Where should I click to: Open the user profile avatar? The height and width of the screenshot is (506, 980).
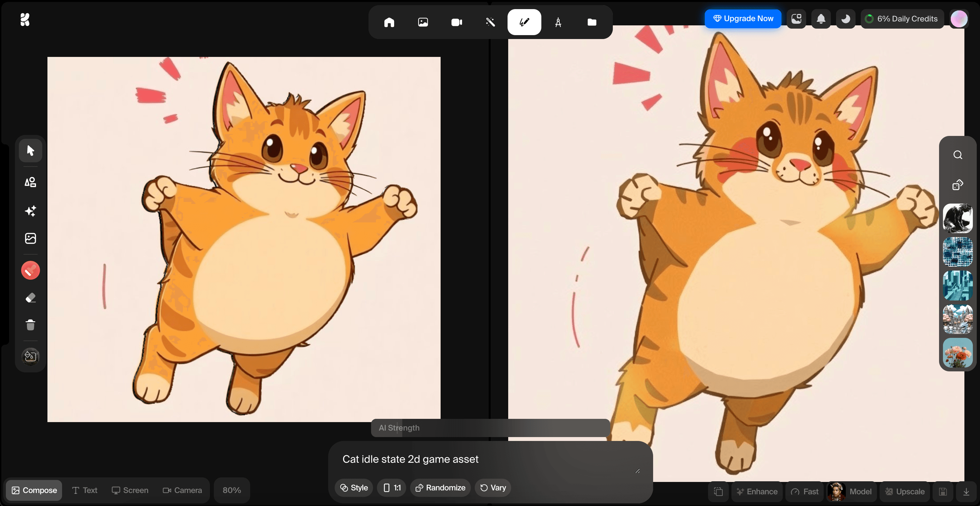point(959,19)
